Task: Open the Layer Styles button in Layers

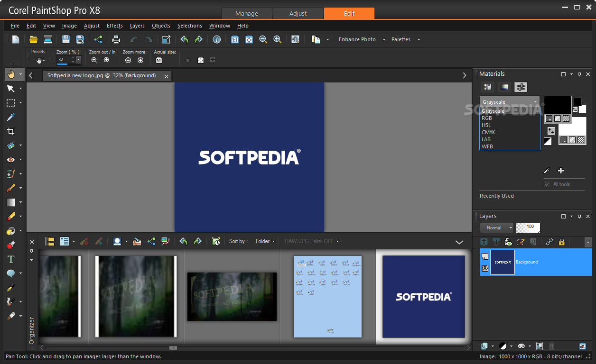Action: point(533,242)
